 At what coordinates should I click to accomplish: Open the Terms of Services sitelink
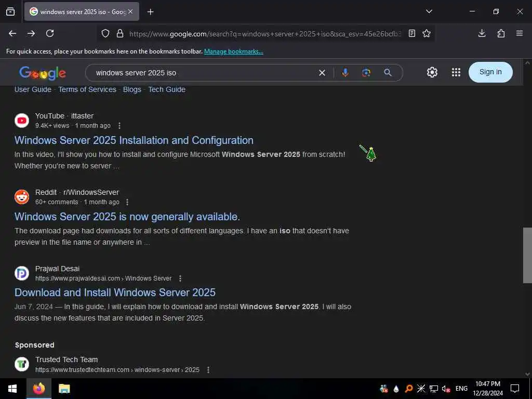pos(87,89)
